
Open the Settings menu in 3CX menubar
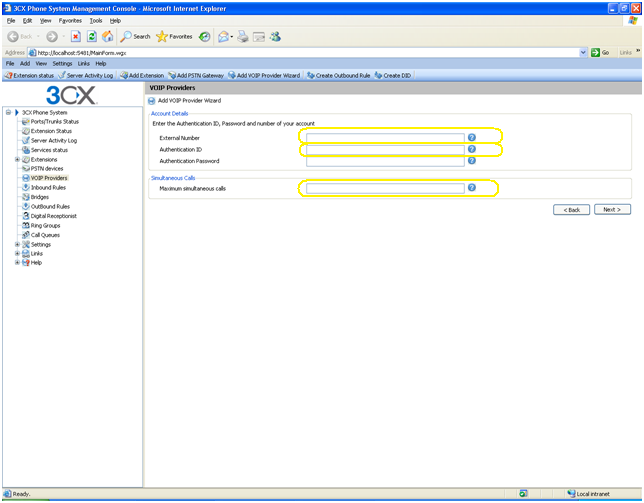(62, 63)
